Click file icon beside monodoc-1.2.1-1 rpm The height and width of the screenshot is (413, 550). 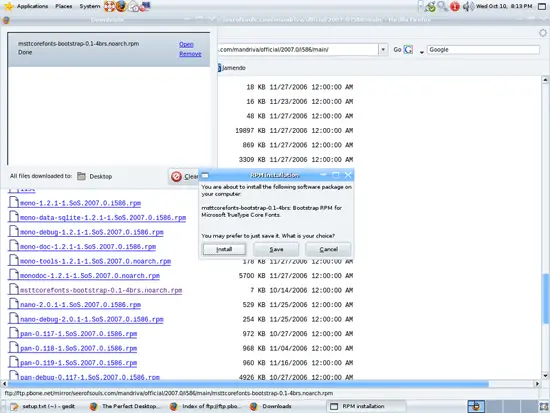pos(13,275)
